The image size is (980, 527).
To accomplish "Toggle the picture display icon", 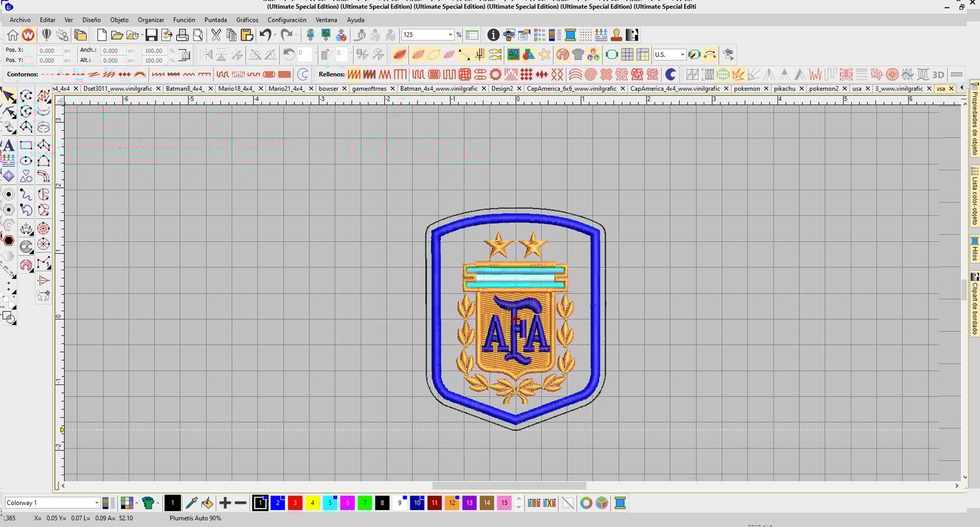I will pyautogui.click(x=514, y=54).
